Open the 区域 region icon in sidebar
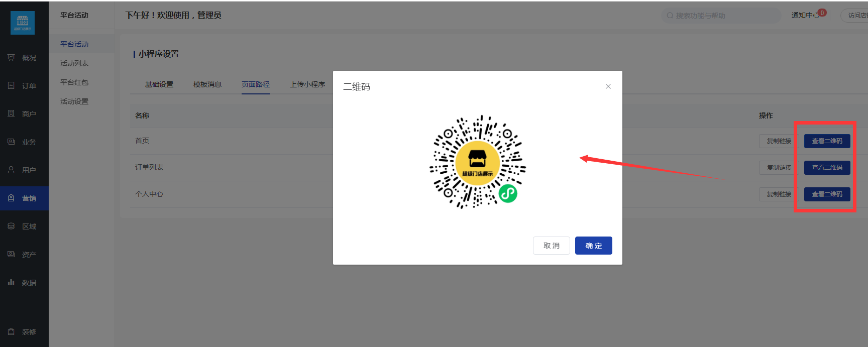 [11, 226]
